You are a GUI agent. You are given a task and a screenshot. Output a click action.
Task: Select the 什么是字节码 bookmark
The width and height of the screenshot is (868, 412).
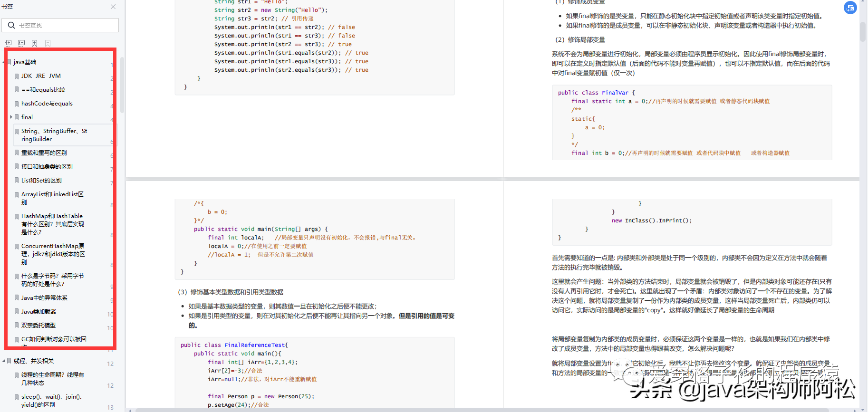pos(53,280)
